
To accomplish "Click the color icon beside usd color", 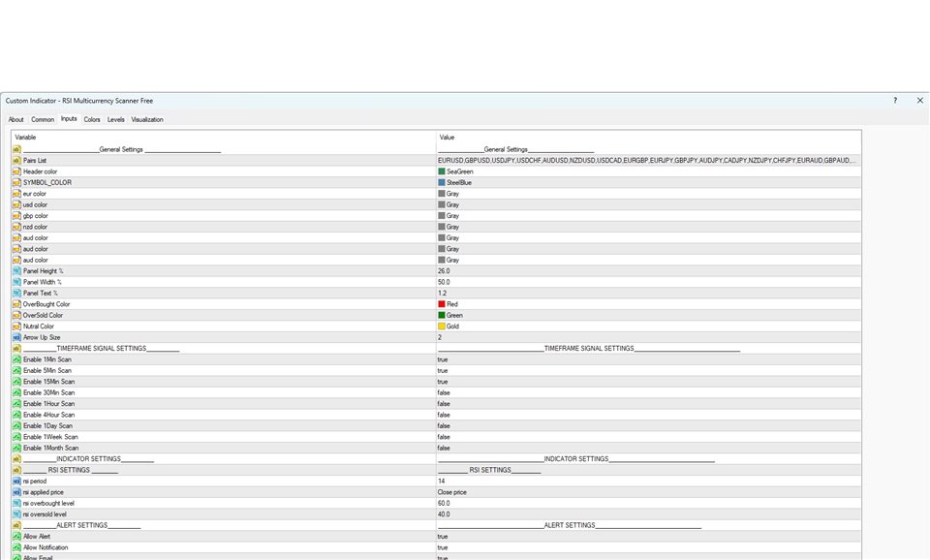I will [16, 204].
